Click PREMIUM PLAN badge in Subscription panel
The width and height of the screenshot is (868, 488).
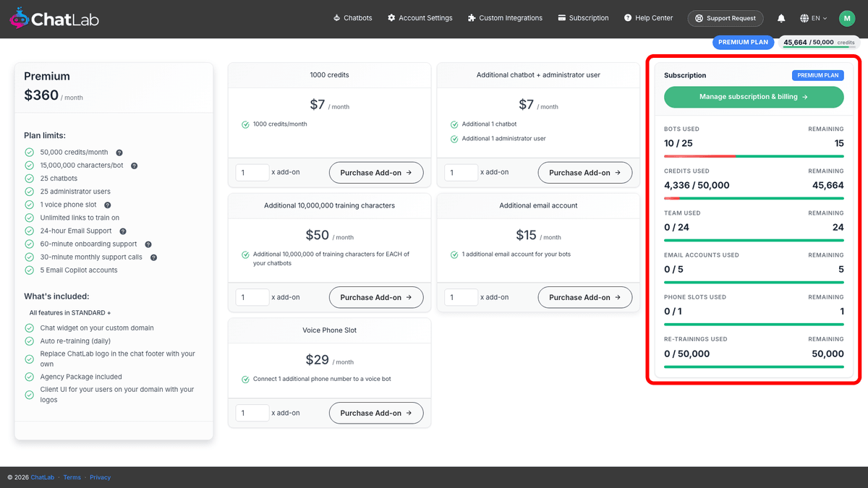click(817, 75)
